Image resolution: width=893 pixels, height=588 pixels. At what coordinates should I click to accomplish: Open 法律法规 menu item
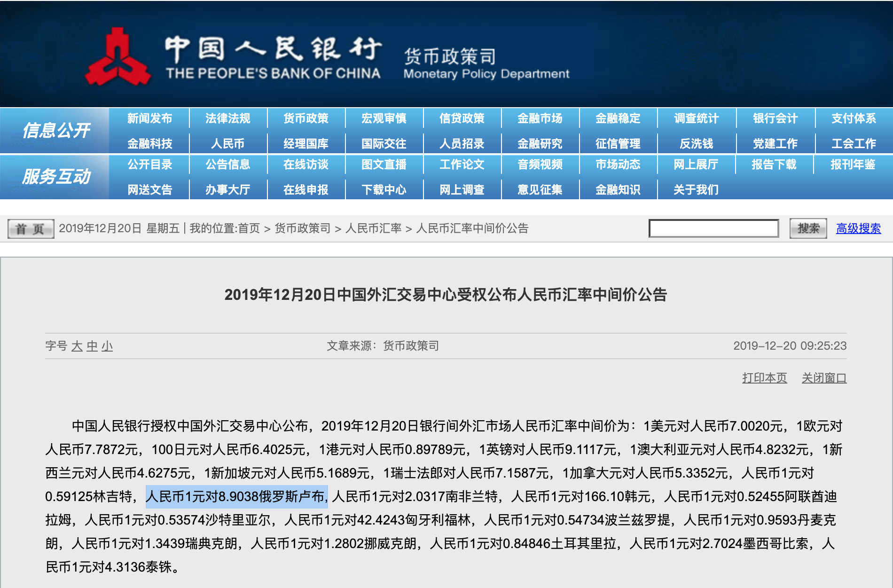(x=227, y=118)
